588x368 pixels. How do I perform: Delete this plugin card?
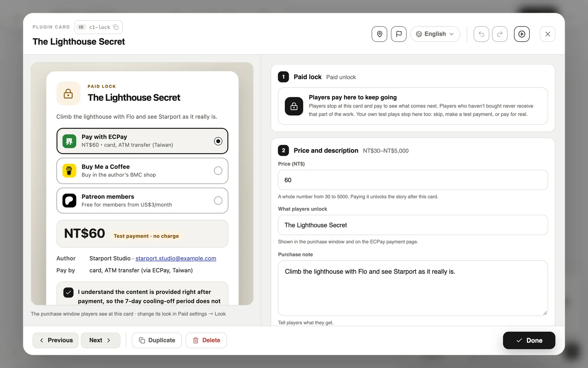[206, 340]
